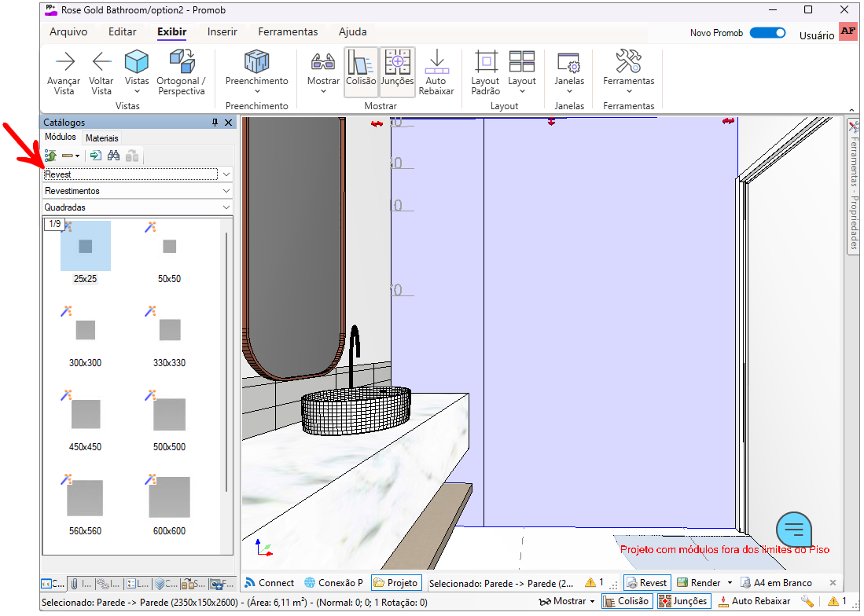The height and width of the screenshot is (616, 864).
Task: Select the Projeto folder tab
Action: click(x=397, y=583)
